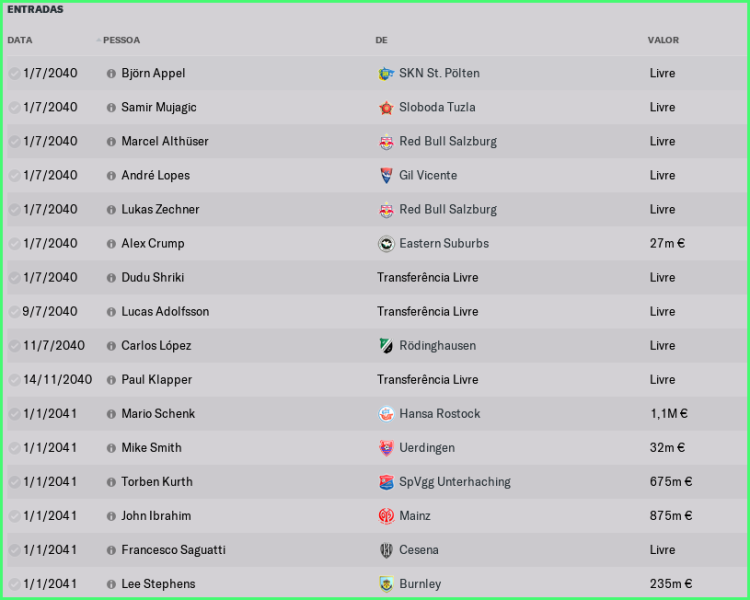Click the DE column header
Image resolution: width=750 pixels, height=600 pixels.
tap(381, 40)
